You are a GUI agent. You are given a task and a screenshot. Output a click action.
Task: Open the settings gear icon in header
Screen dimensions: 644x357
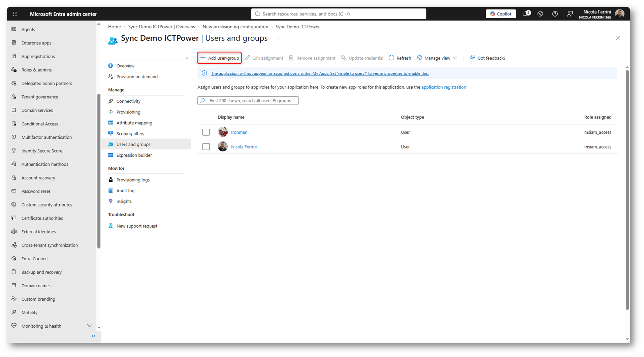[540, 14]
